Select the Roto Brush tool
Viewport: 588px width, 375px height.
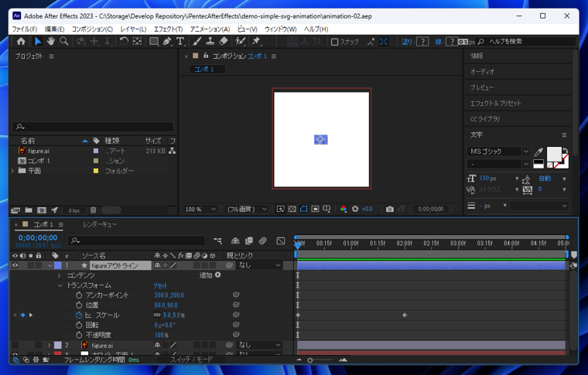click(240, 41)
